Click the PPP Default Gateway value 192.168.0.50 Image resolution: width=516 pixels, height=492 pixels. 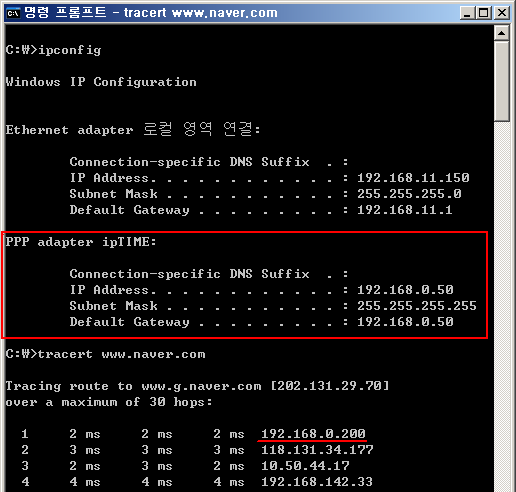tap(405, 322)
